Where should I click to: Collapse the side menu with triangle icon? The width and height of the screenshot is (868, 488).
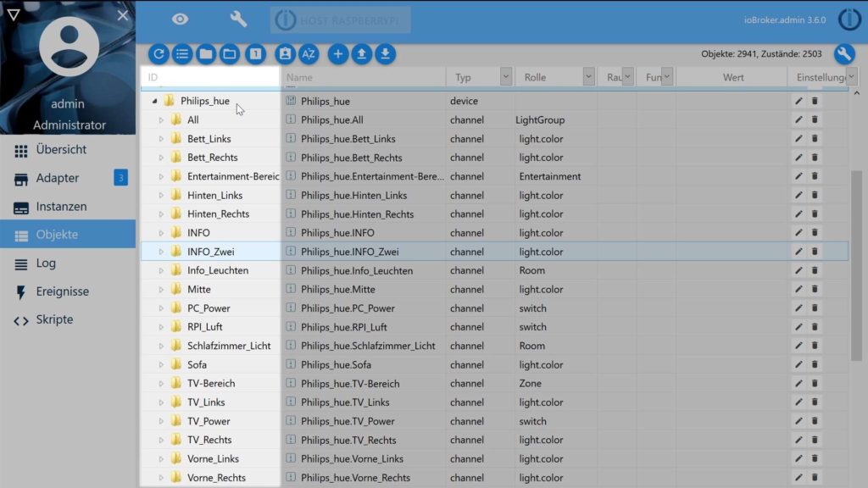(14, 15)
